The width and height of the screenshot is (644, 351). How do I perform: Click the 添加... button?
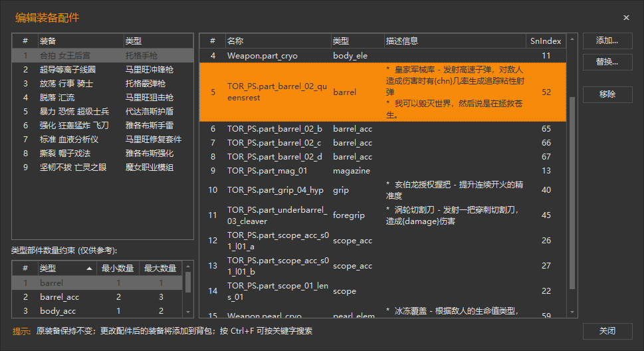[607, 41]
